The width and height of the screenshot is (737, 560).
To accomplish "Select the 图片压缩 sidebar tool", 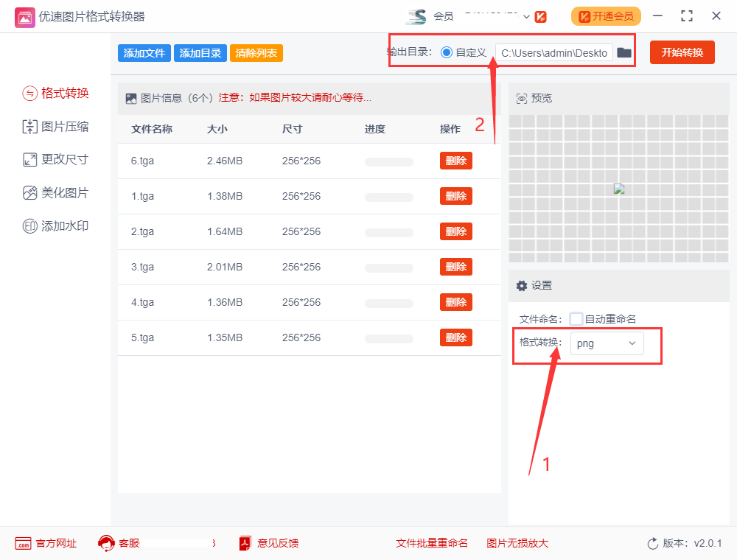I will coord(52,126).
